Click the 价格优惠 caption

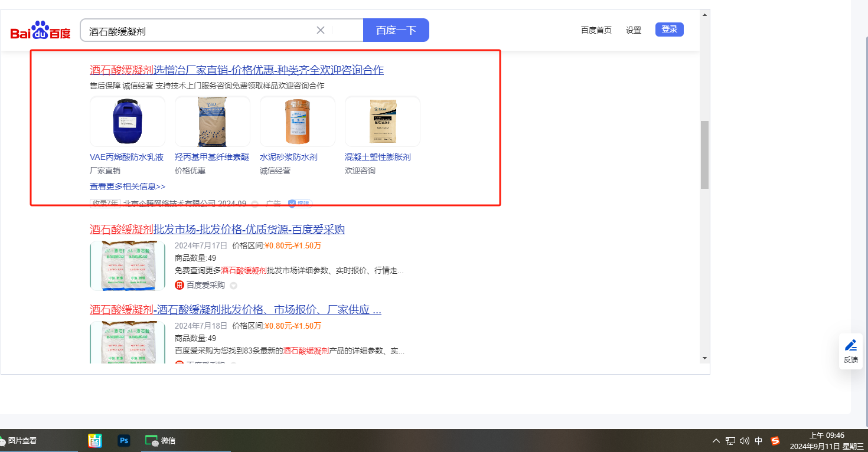tap(190, 171)
